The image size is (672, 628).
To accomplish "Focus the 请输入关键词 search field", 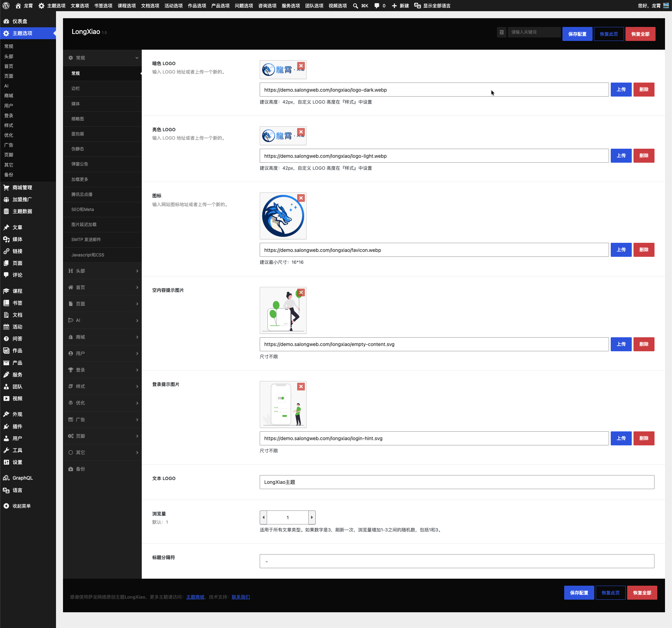I will point(534,32).
